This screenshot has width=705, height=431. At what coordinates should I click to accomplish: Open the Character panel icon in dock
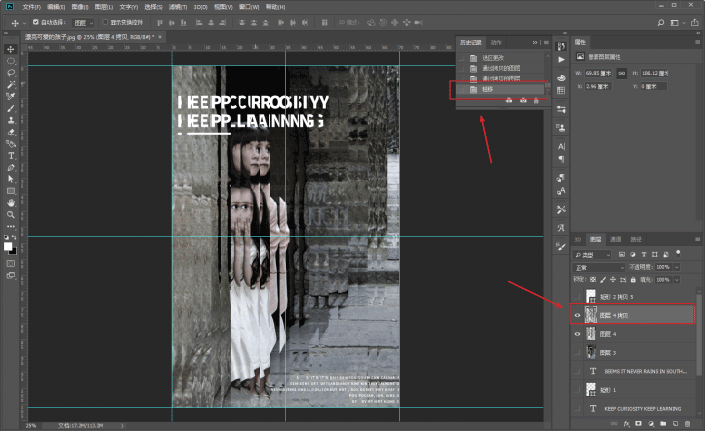click(x=561, y=147)
